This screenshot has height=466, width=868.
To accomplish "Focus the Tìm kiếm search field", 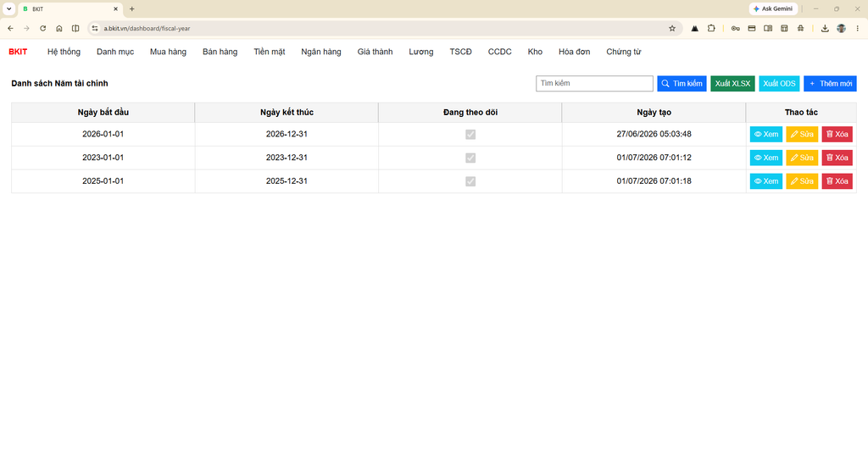I will (594, 83).
